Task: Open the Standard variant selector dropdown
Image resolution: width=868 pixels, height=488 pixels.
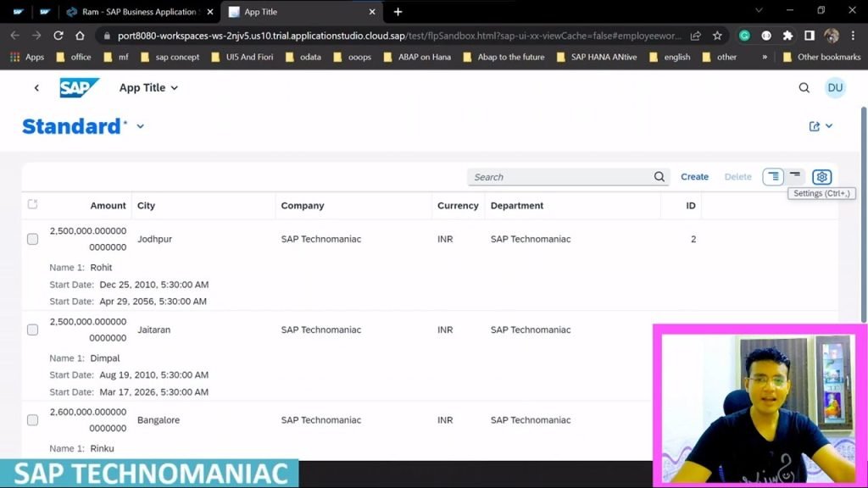Action: coord(139,126)
